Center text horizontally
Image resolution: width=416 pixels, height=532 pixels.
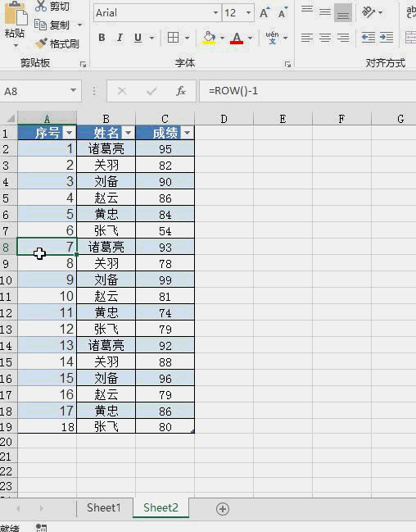pyautogui.click(x=325, y=38)
